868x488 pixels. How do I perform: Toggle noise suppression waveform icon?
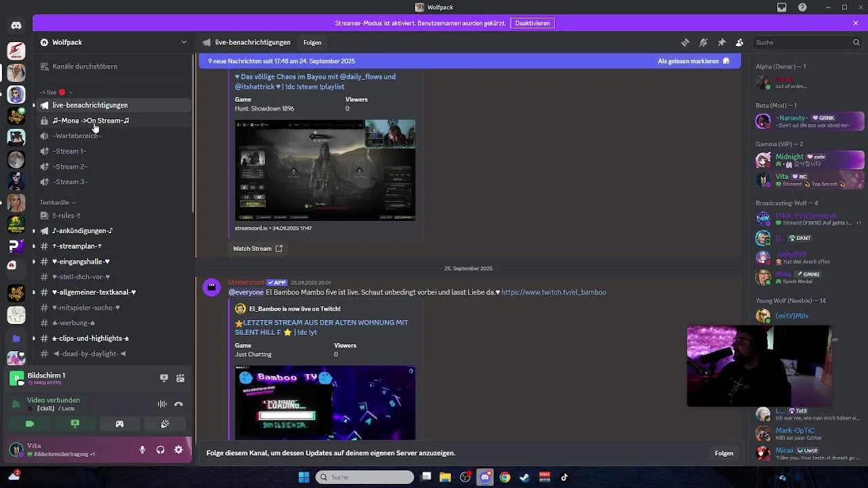click(162, 404)
